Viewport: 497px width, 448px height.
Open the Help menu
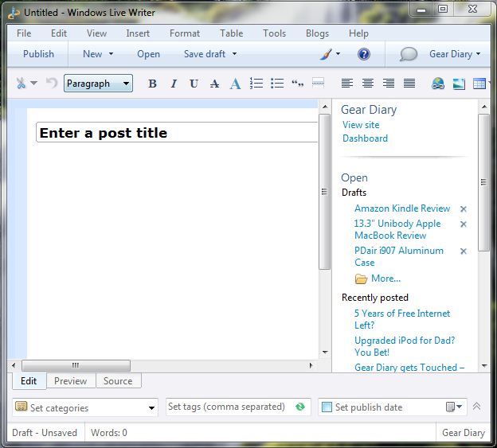tap(358, 33)
